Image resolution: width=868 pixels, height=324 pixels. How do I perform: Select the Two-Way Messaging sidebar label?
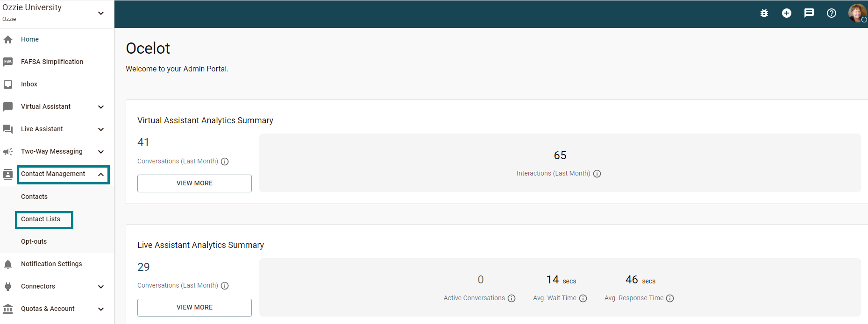[x=51, y=151]
